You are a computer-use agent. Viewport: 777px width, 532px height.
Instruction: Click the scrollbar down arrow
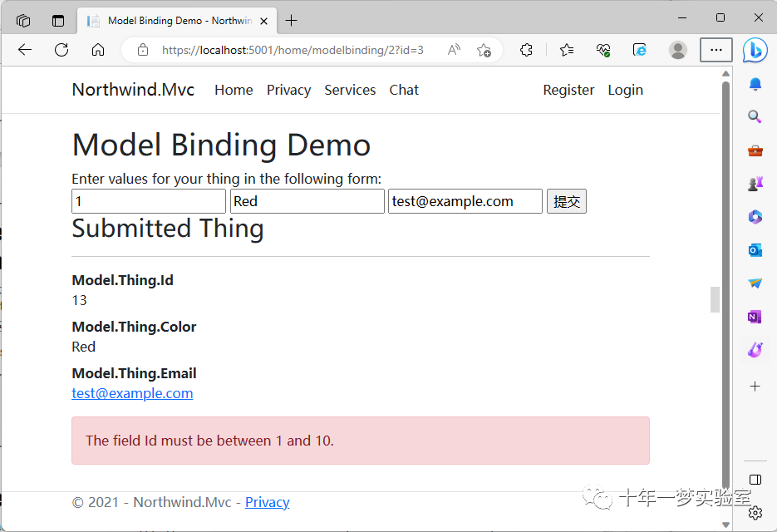pyautogui.click(x=726, y=525)
